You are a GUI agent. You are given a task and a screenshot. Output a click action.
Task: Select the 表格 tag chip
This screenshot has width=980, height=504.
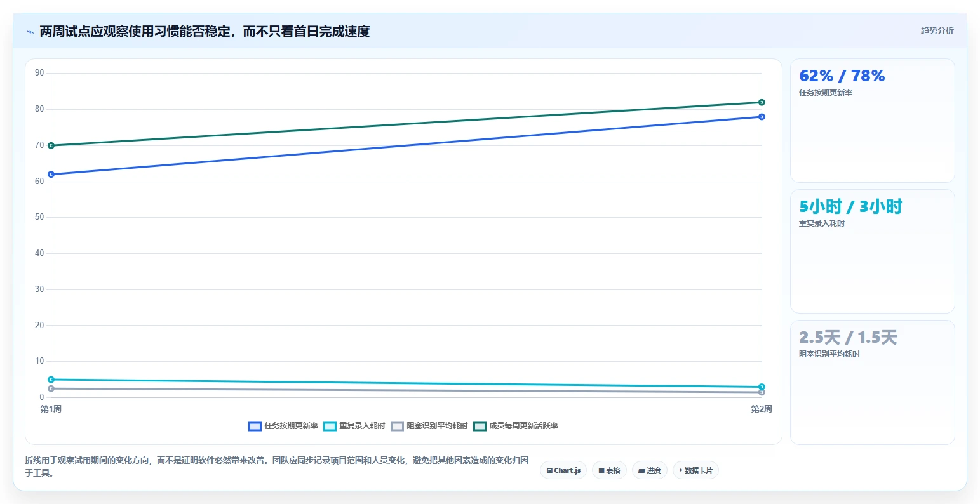609,470
